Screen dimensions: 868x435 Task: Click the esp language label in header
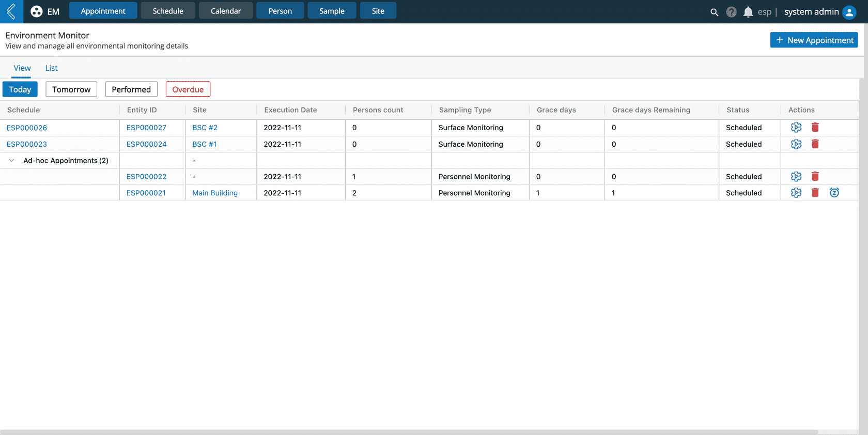(x=764, y=12)
